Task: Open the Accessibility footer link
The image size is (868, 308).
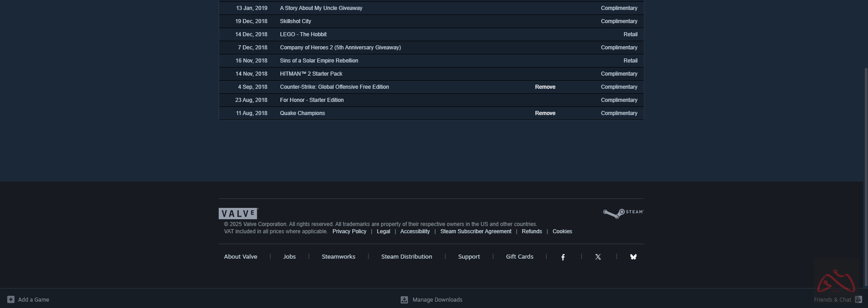Action: [x=415, y=231]
